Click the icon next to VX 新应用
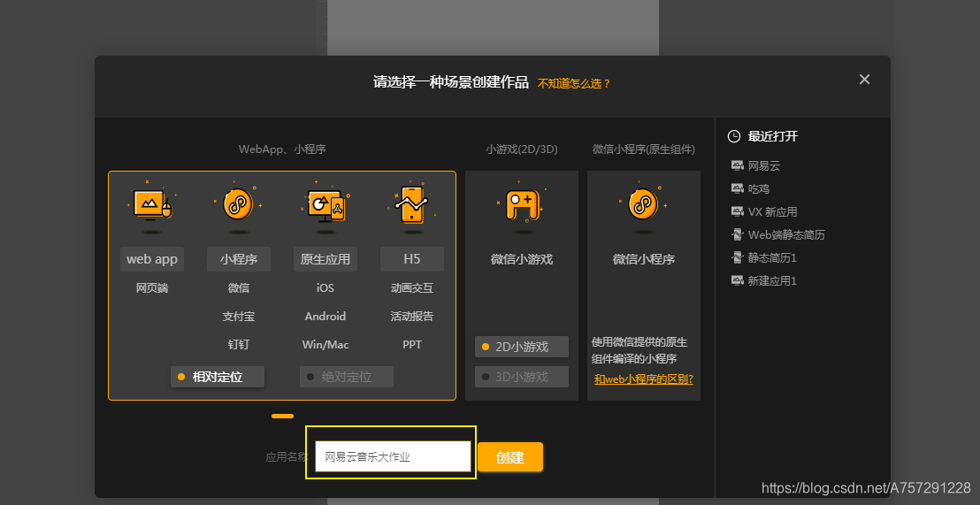 tap(737, 211)
